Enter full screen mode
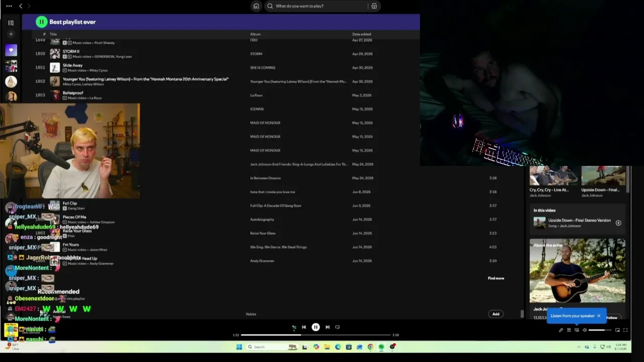Image resolution: width=644 pixels, height=362 pixels. [625, 330]
